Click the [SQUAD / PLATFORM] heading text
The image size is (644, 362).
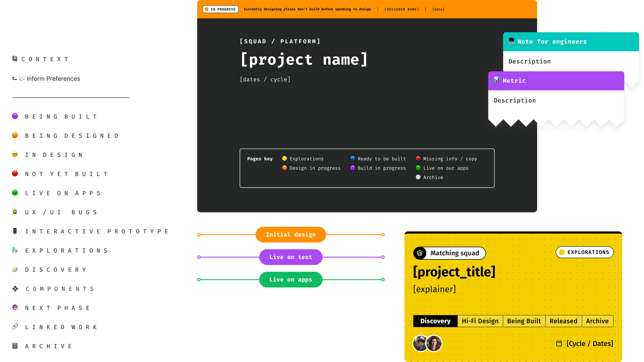[280, 41]
